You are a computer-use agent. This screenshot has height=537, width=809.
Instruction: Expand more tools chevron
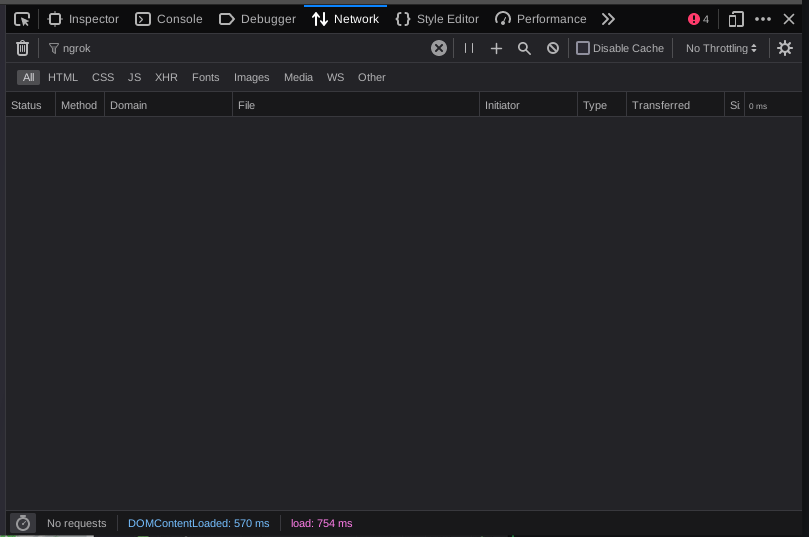[x=608, y=19]
